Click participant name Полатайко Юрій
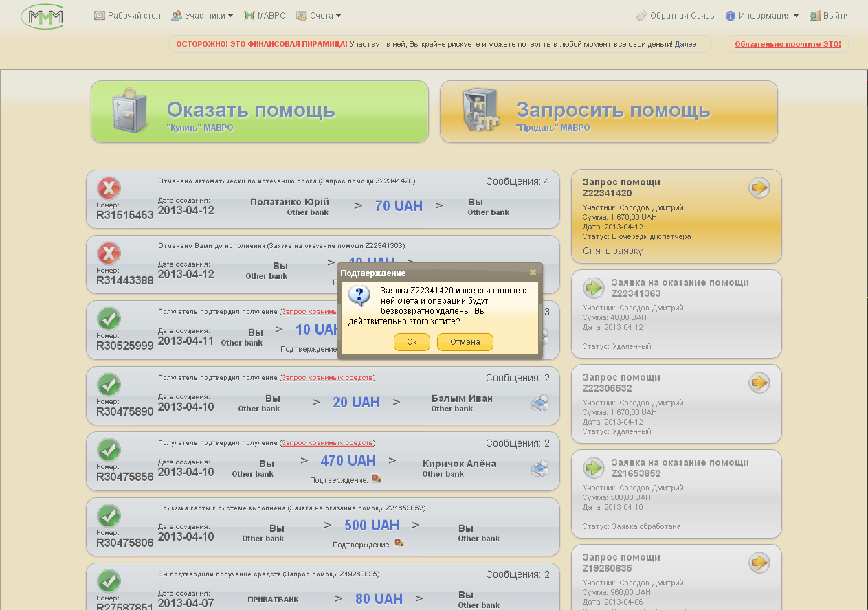 click(x=289, y=202)
